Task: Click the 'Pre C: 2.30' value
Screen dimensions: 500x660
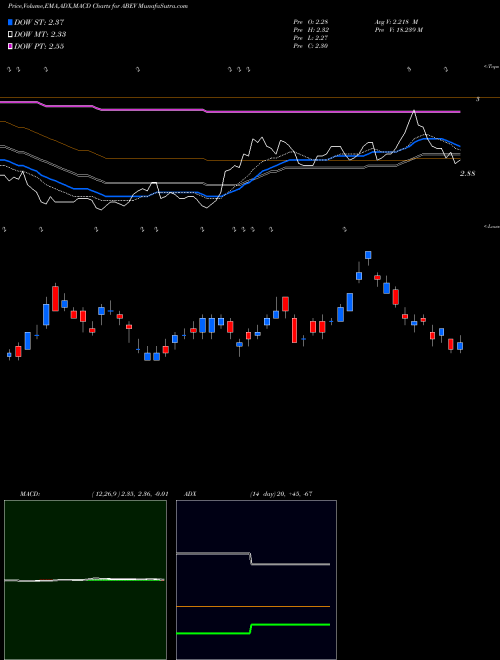Action: tap(311, 46)
